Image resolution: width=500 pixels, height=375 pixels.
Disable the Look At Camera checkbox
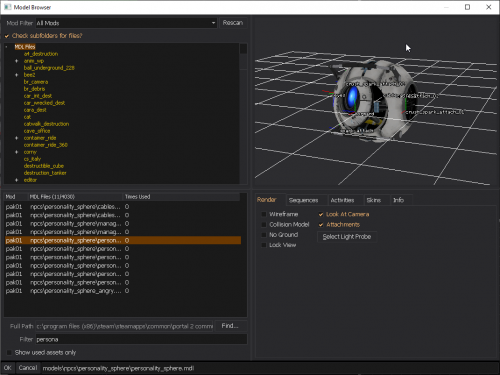[x=321, y=214]
